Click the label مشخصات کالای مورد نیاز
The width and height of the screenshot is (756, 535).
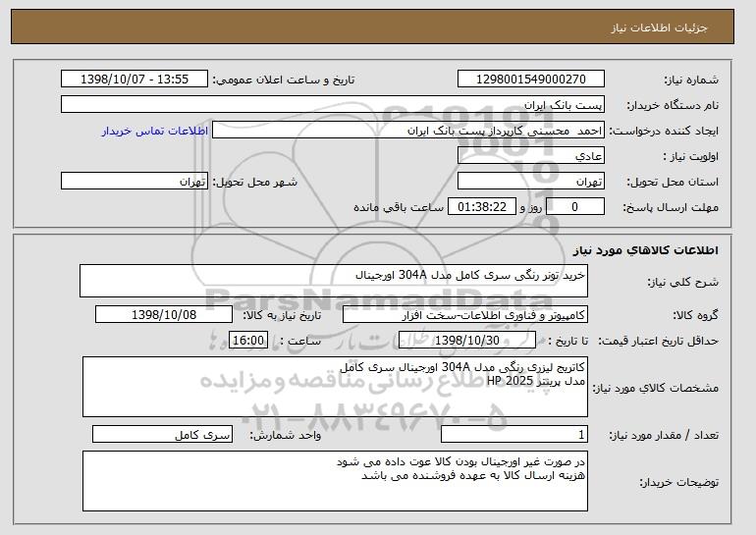(655, 388)
